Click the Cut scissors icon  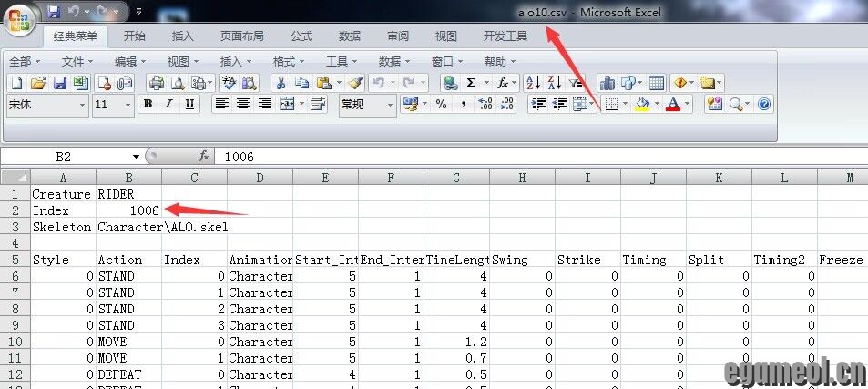281,83
